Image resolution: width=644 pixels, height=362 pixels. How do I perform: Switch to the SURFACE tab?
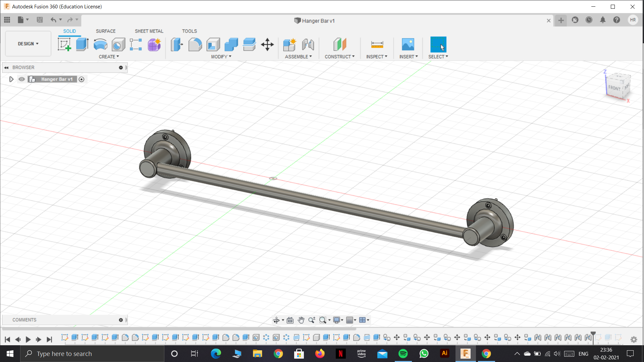point(106,31)
